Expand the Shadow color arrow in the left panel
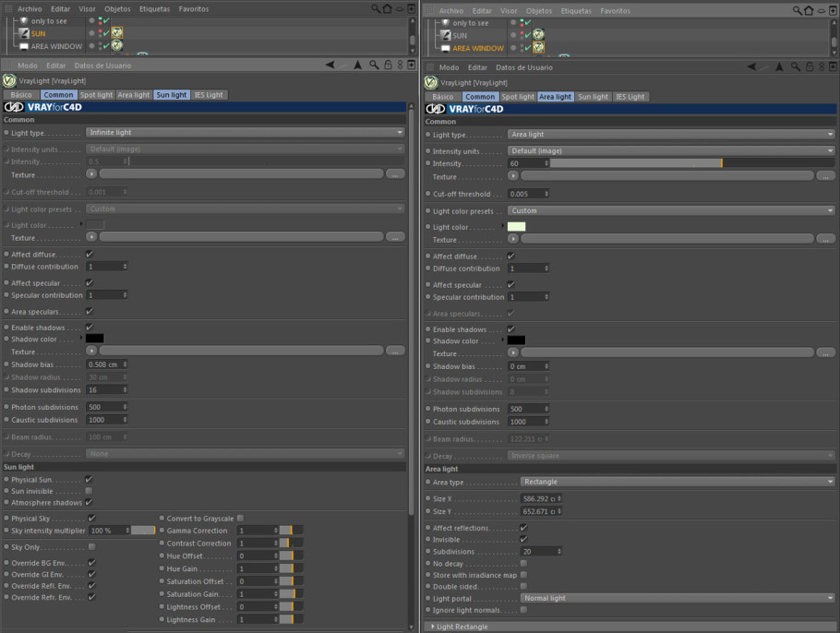Image resolution: width=840 pixels, height=633 pixels. click(x=81, y=338)
